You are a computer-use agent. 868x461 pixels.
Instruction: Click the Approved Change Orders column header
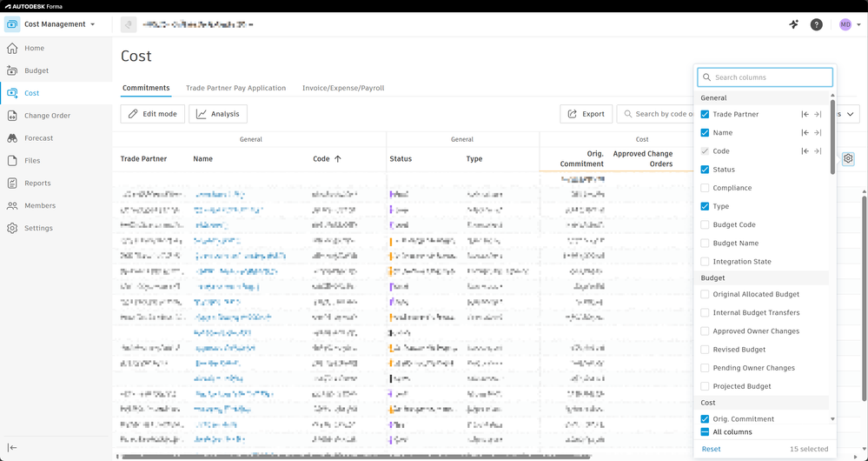[x=643, y=158]
